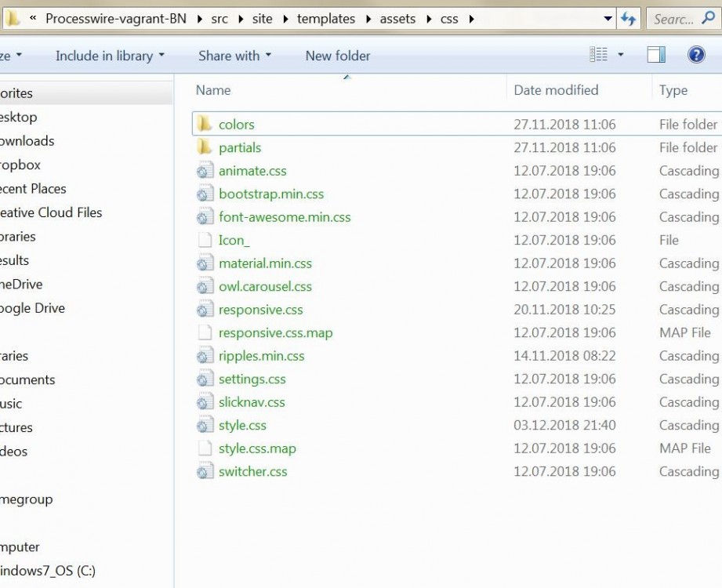Screen dimensions: 722x588
Task: Expand the address bar history dropdown
Action: (608, 19)
